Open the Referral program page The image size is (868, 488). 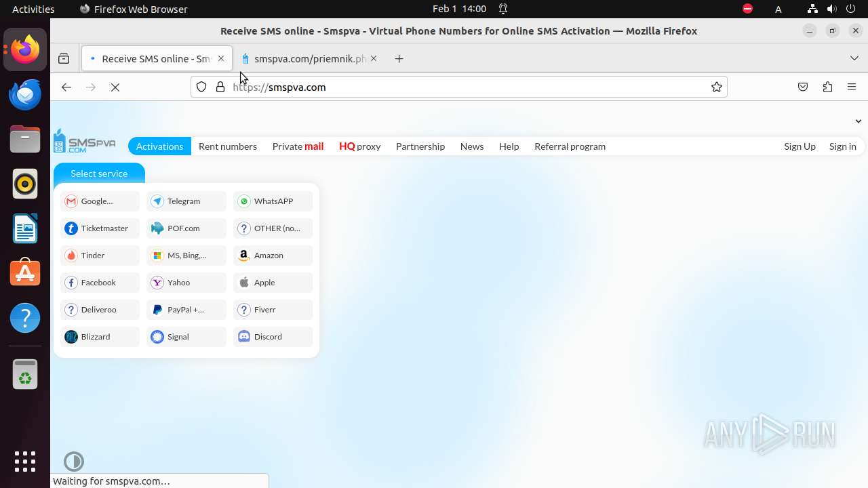(570, 146)
